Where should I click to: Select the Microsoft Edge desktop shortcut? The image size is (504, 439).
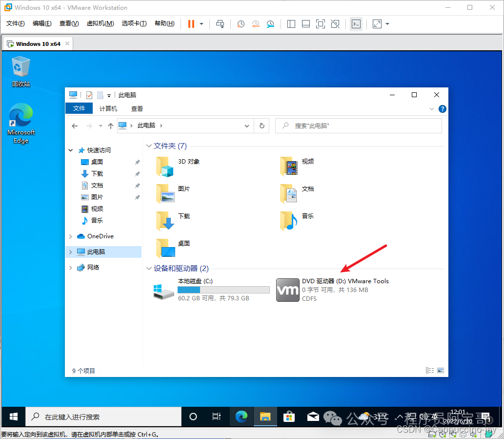point(21,124)
